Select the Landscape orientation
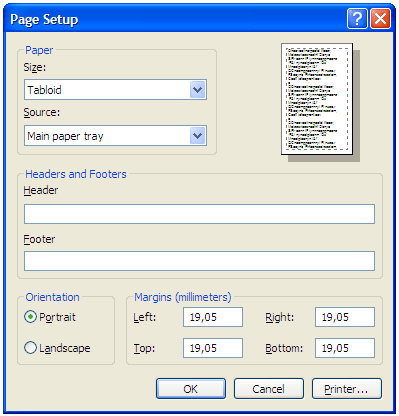The image size is (399, 416). (x=57, y=348)
